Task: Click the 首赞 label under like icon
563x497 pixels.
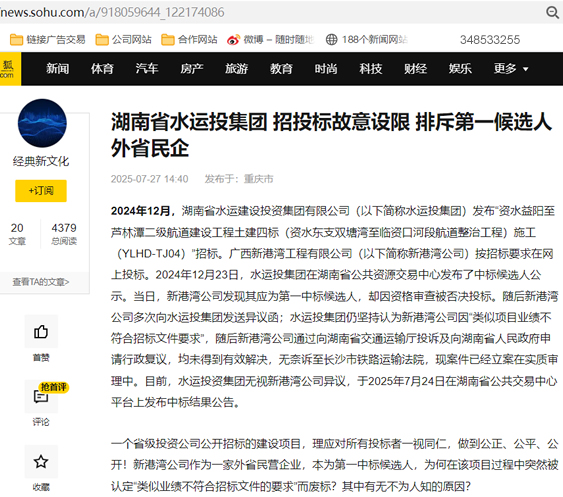Action: [41, 357]
